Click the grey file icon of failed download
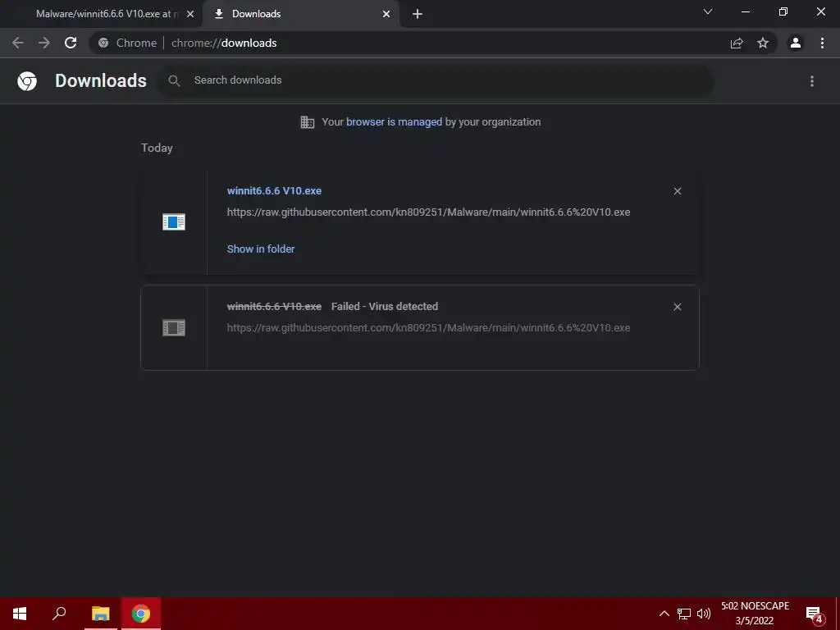This screenshot has height=630, width=840. tap(174, 328)
